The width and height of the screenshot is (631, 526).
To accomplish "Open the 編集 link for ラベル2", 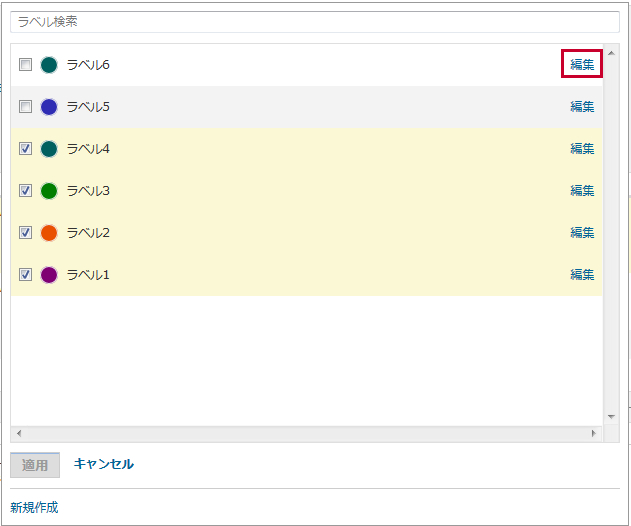I will click(582, 233).
